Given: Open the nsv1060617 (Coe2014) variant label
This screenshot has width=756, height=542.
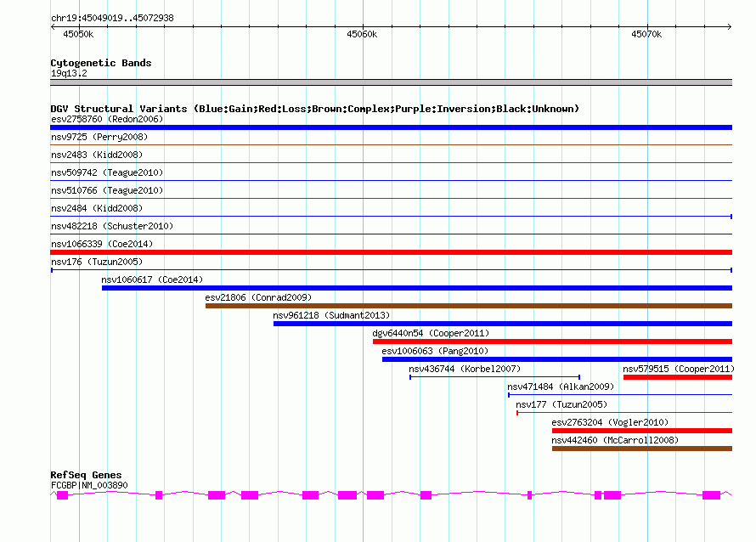Looking at the screenshot, I should click(x=152, y=279).
